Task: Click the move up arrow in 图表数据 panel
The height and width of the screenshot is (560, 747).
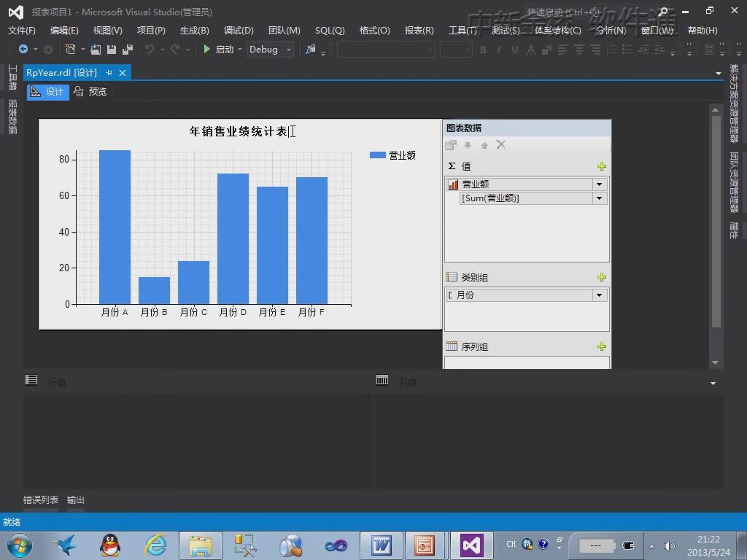Action: click(x=484, y=145)
